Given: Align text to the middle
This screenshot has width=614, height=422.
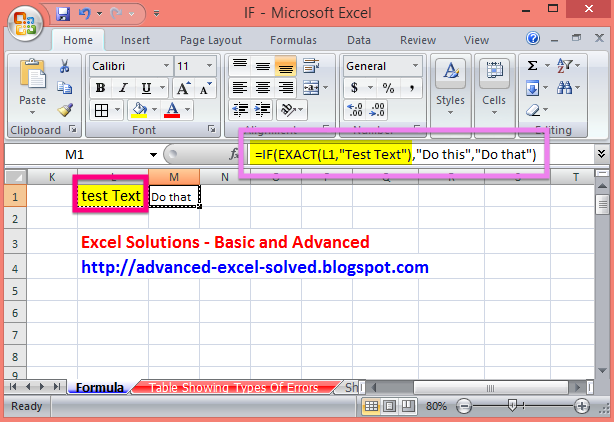Looking at the screenshot, I should click(x=263, y=65).
